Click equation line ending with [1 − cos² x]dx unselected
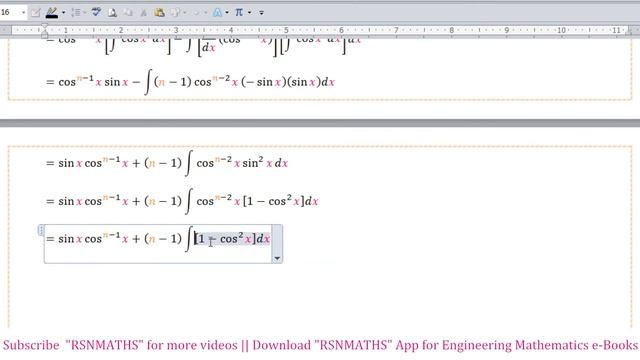The image size is (640, 360). tap(182, 201)
